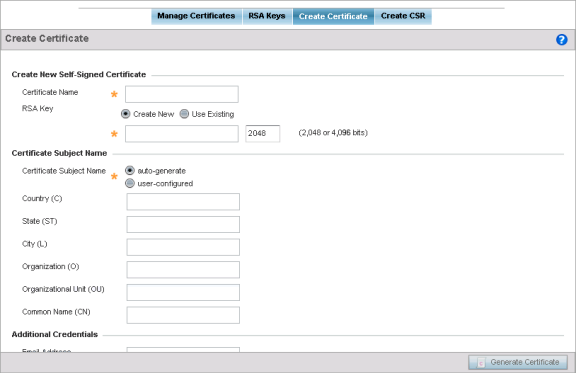The width and height of the screenshot is (576, 373).
Task: Focus the State (ST) input field
Action: [x=183, y=225]
